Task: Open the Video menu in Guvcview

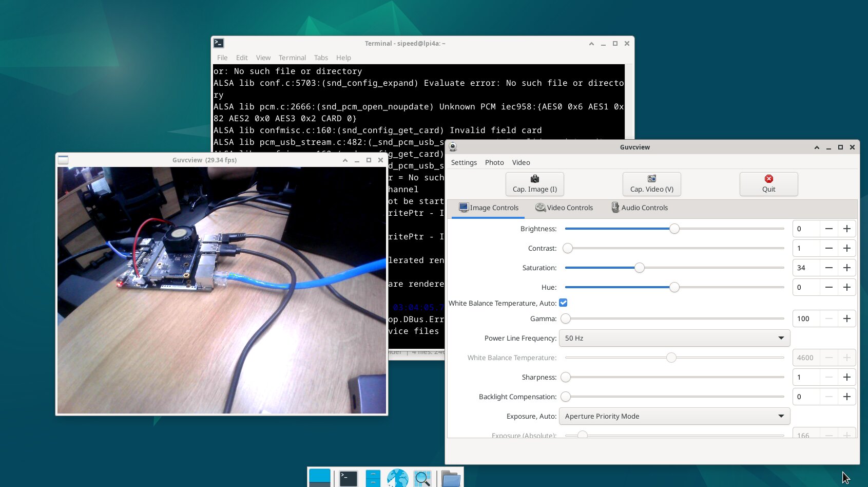Action: pyautogui.click(x=521, y=162)
